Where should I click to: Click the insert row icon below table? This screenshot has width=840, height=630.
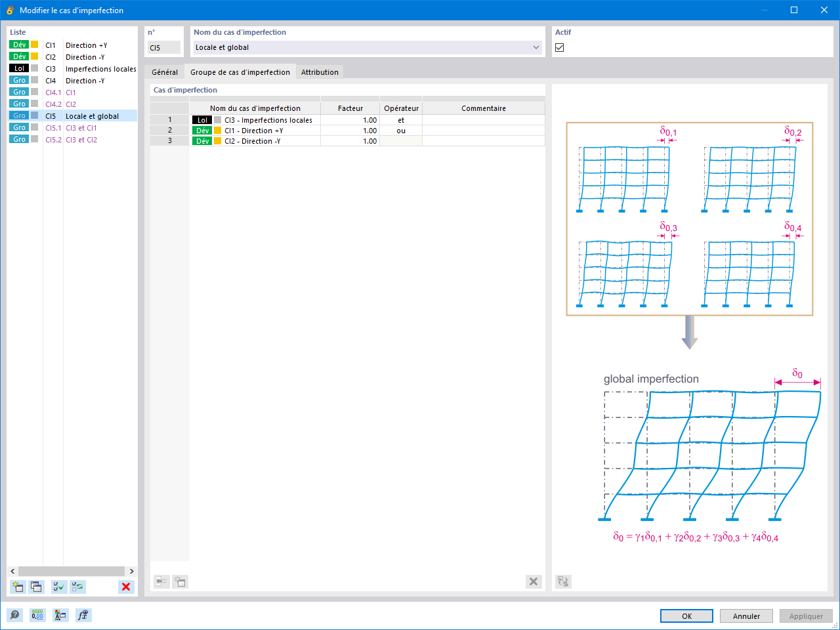161,581
